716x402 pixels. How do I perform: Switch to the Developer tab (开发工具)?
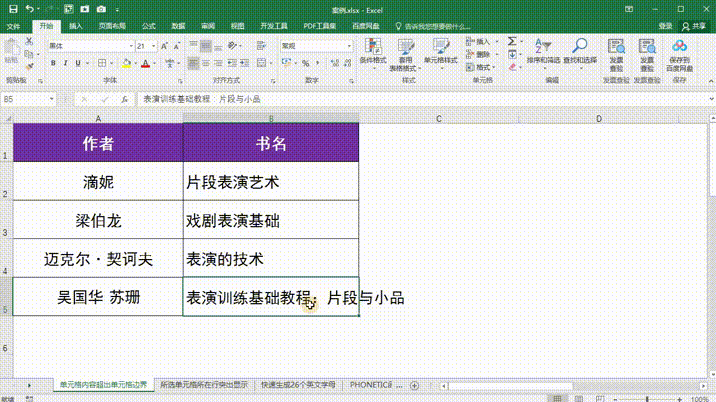click(x=274, y=26)
